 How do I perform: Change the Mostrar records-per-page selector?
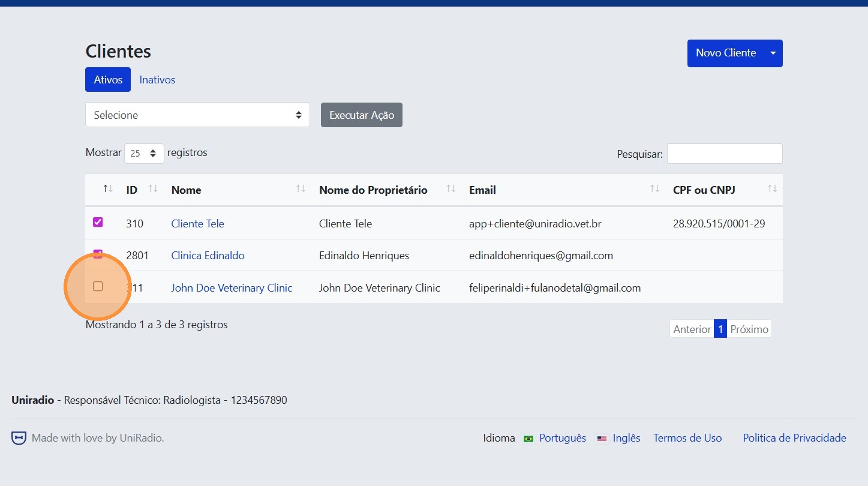pos(144,153)
